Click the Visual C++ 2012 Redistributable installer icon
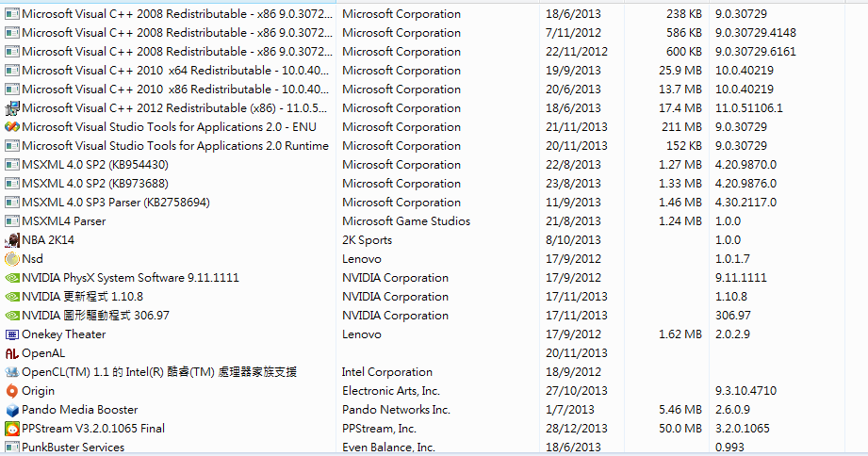The image size is (868, 456). point(11,108)
